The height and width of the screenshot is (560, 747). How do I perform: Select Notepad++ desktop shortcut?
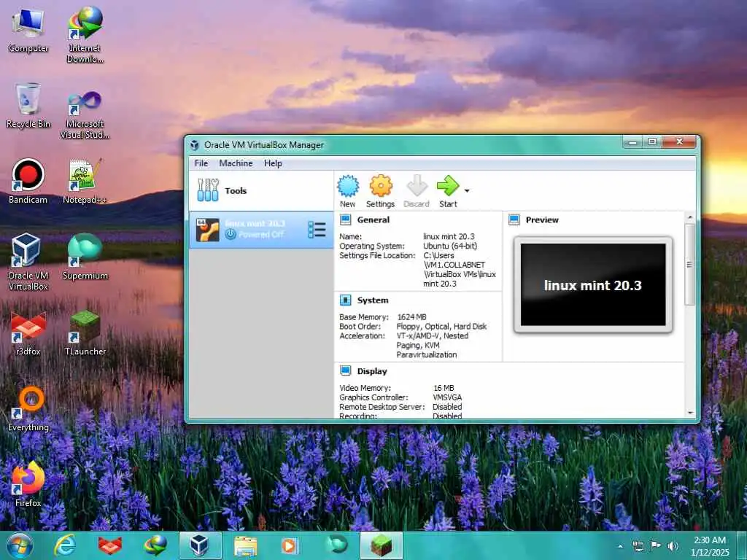[85, 182]
